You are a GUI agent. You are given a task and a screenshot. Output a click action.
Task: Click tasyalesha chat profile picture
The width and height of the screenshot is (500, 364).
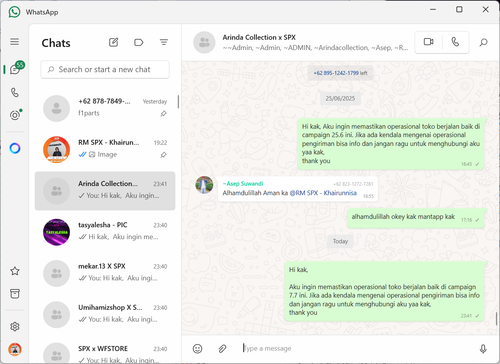(x=56, y=232)
